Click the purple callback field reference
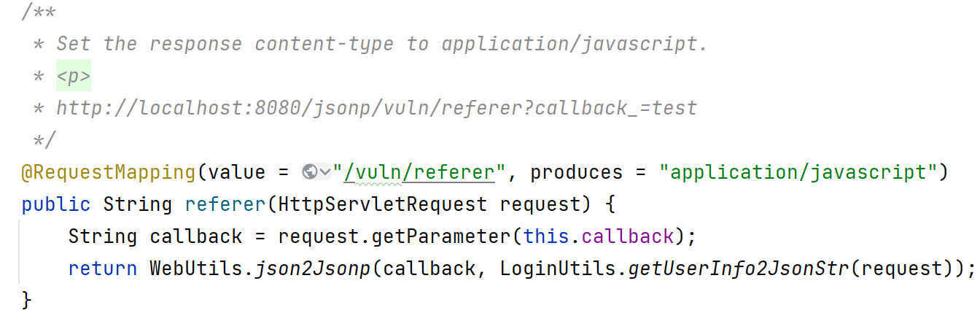The height and width of the screenshot is (324, 980). (x=627, y=237)
